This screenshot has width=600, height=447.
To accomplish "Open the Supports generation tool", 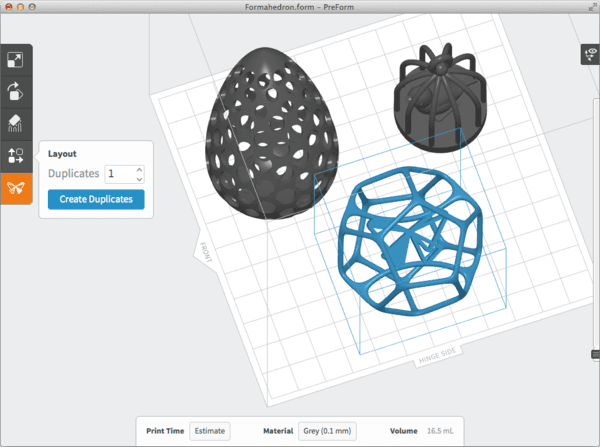I will (x=16, y=123).
